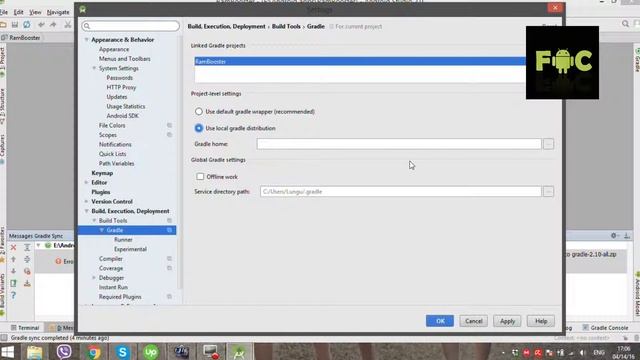
Task: Open Notifications settings page
Action: pyautogui.click(x=115, y=144)
